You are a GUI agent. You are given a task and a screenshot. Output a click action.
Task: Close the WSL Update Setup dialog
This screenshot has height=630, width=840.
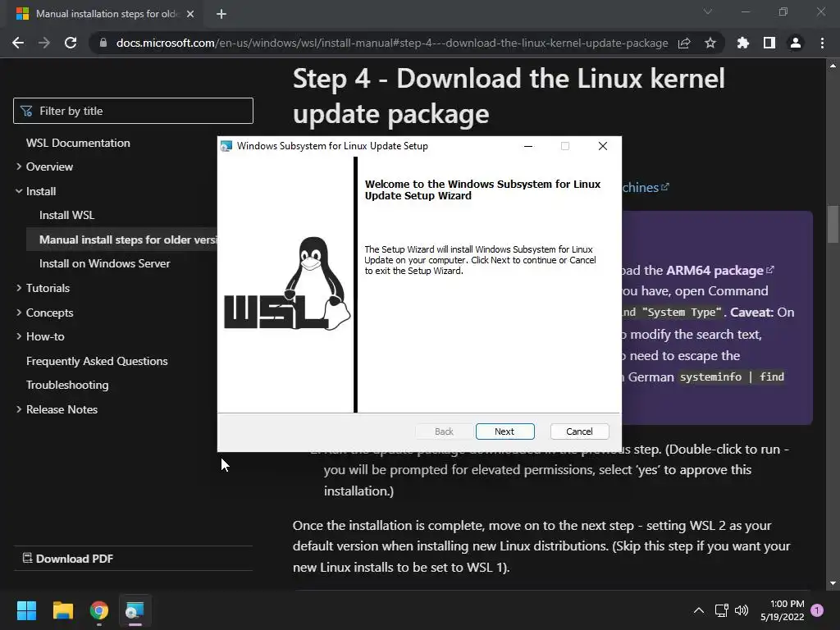603,146
